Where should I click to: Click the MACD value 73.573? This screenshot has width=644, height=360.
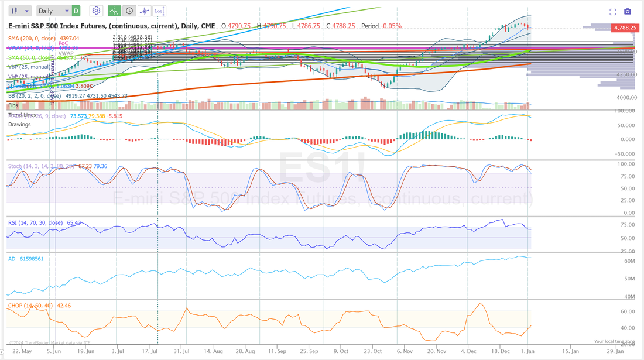[x=78, y=116]
